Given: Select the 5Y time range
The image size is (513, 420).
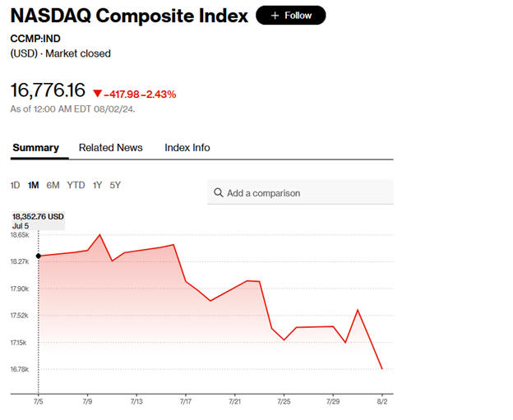Looking at the screenshot, I should [115, 185].
